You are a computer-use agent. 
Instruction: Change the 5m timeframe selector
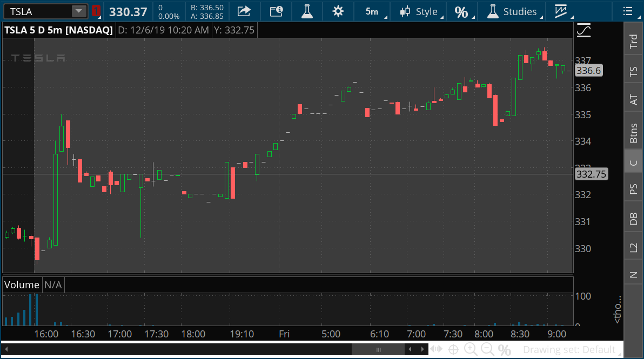[x=372, y=11]
